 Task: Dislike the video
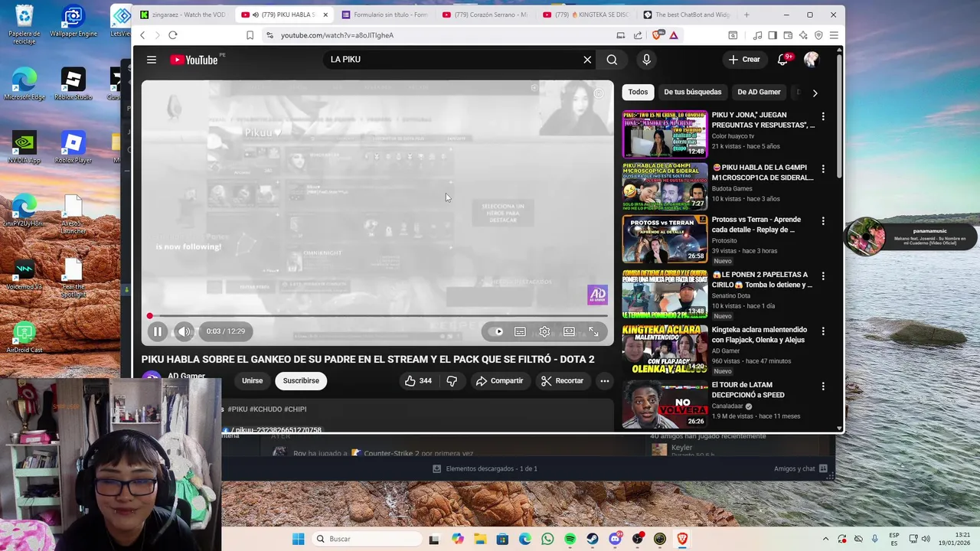452,380
